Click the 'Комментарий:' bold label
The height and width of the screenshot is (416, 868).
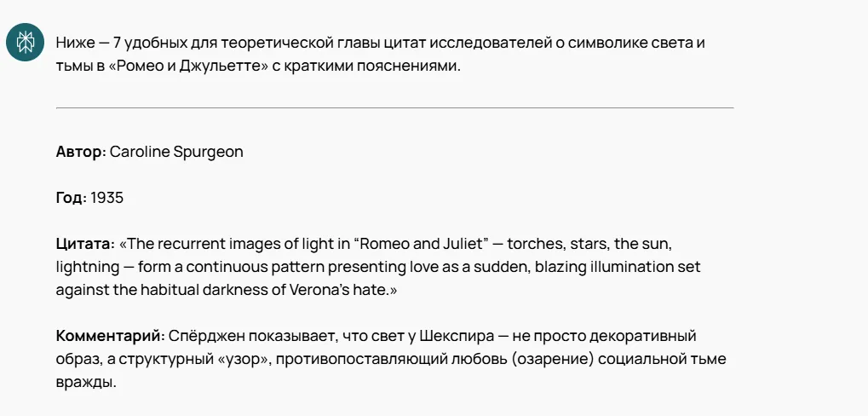click(111, 336)
